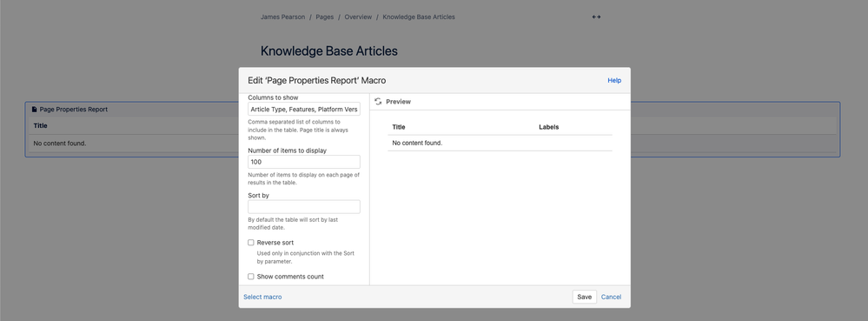Save the macro settings
868x321 pixels.
tap(585, 297)
